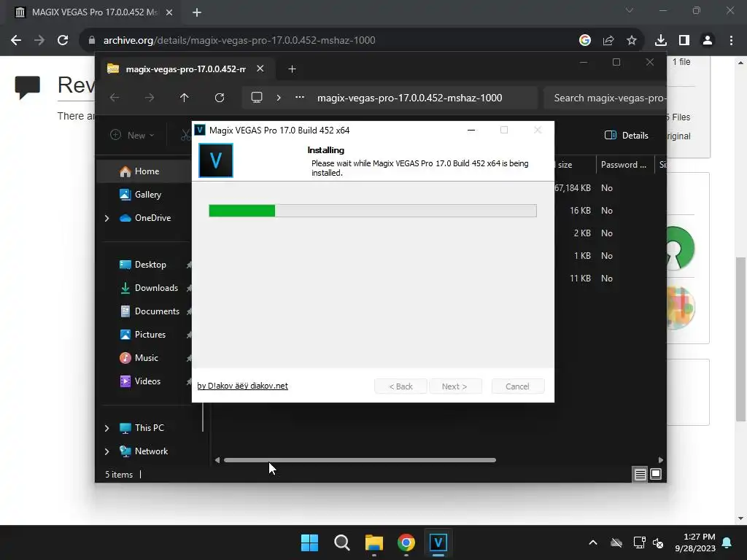Switch to large thumbnails view icon
The image size is (747, 560).
[656, 474]
